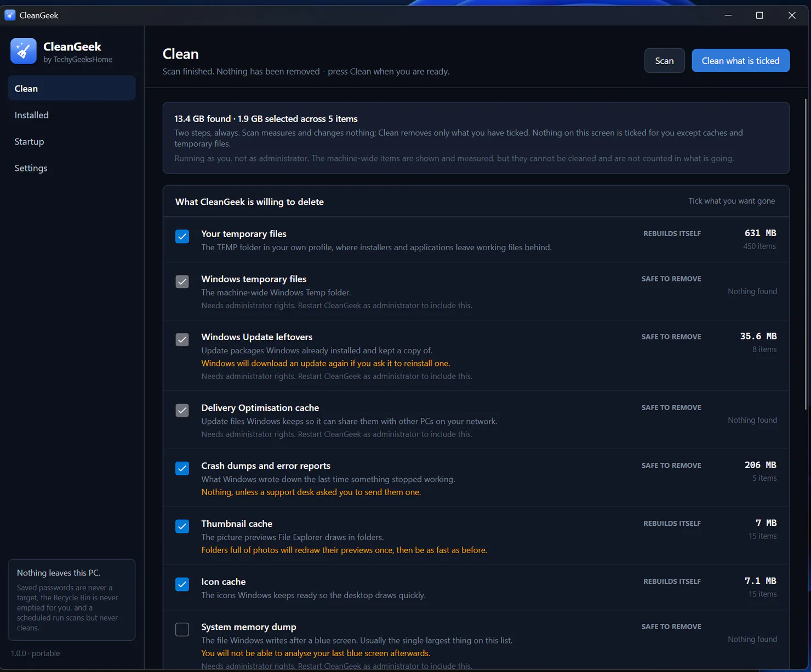Click the 'Scan finished' status message
811x672 pixels.
tap(306, 71)
